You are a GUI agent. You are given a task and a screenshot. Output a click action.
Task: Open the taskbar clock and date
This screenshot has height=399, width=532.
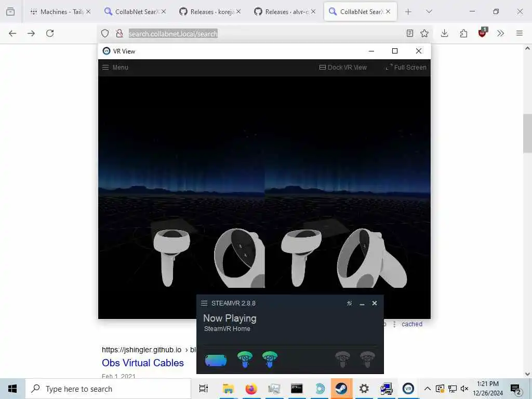coord(488,389)
